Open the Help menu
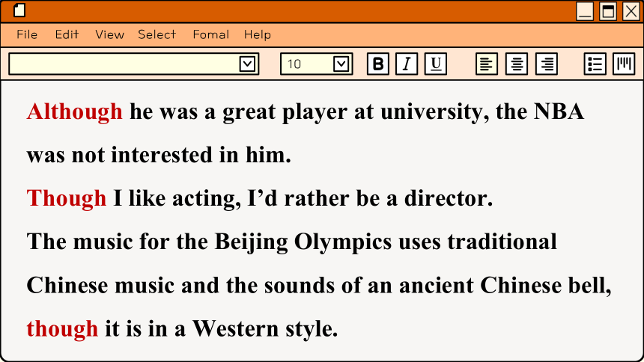This screenshot has height=362, width=644. pos(258,34)
